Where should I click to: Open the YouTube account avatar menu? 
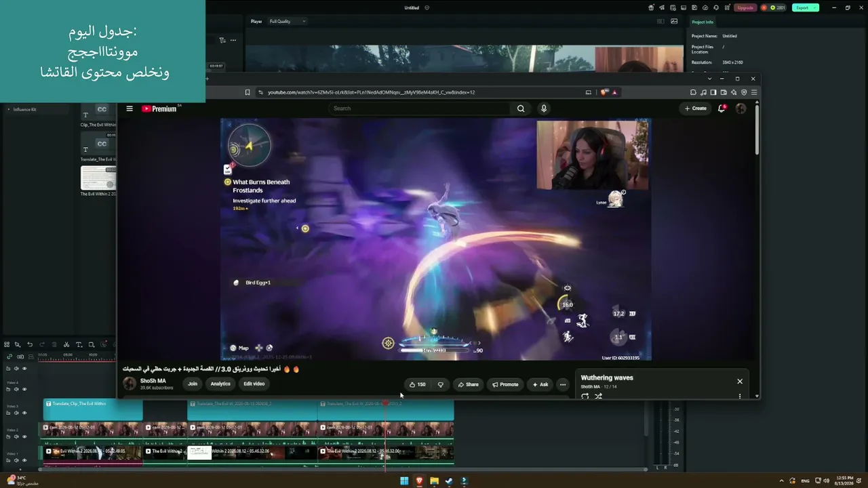click(741, 108)
